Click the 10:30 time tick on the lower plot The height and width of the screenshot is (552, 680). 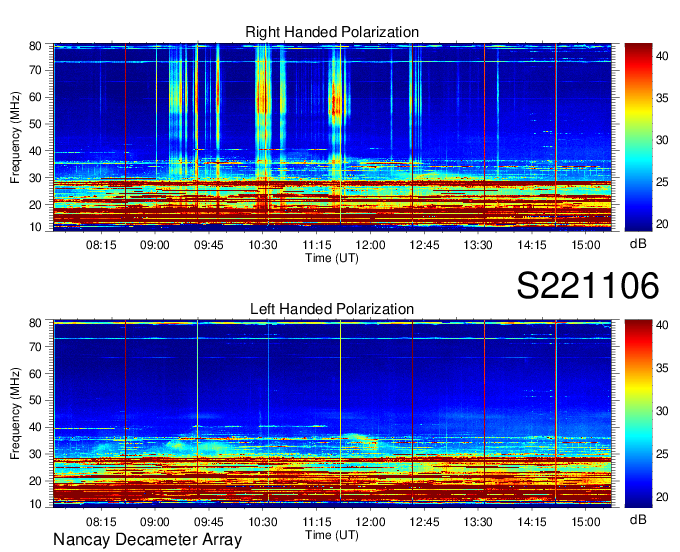pos(263,522)
